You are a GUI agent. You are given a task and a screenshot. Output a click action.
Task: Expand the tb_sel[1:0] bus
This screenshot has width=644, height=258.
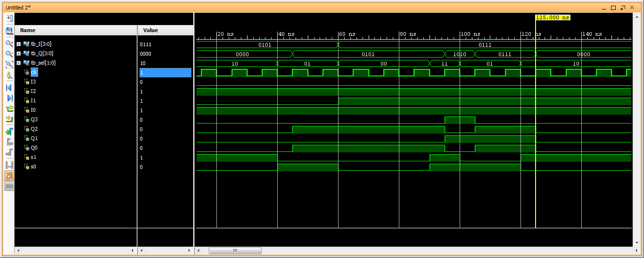pyautogui.click(x=19, y=63)
